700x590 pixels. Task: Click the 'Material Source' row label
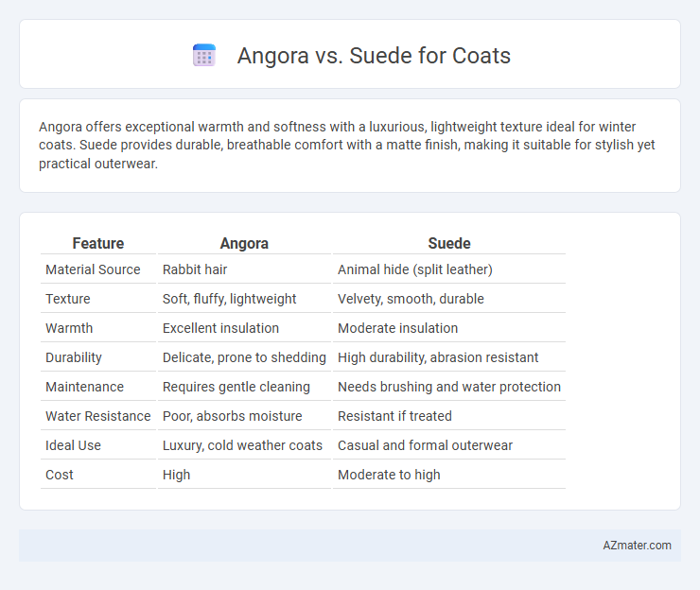coord(93,269)
